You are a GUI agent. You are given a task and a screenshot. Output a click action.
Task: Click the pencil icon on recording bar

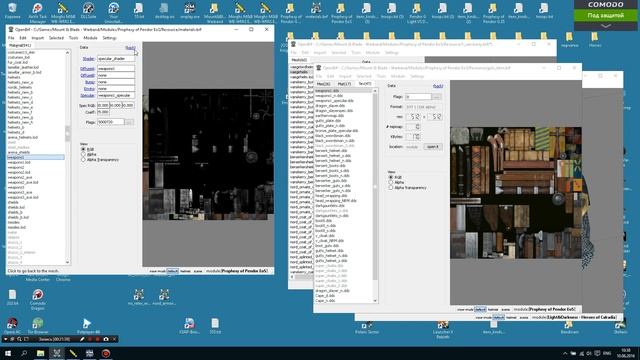pos(82,339)
